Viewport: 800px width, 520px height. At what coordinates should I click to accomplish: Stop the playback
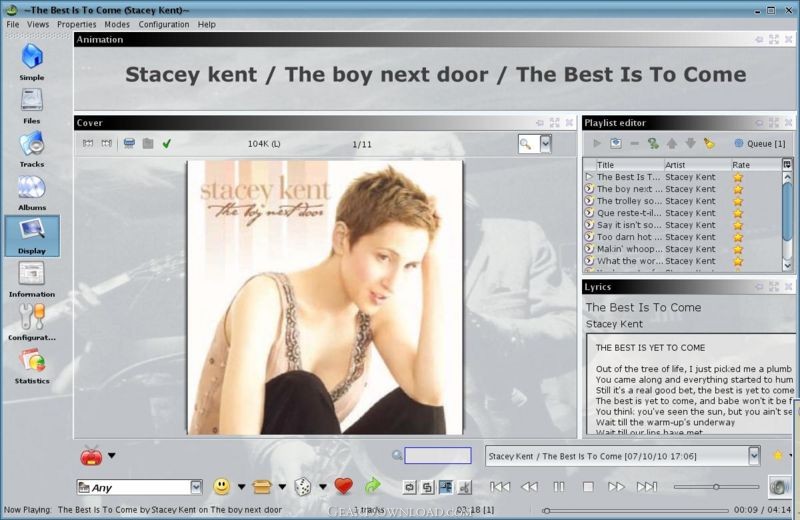tap(588, 487)
